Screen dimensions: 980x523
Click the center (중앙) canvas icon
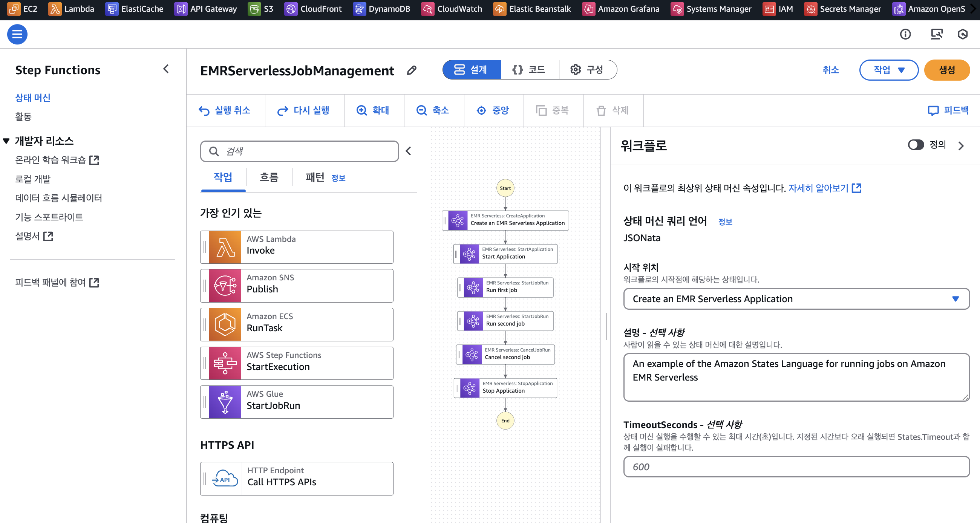481,110
